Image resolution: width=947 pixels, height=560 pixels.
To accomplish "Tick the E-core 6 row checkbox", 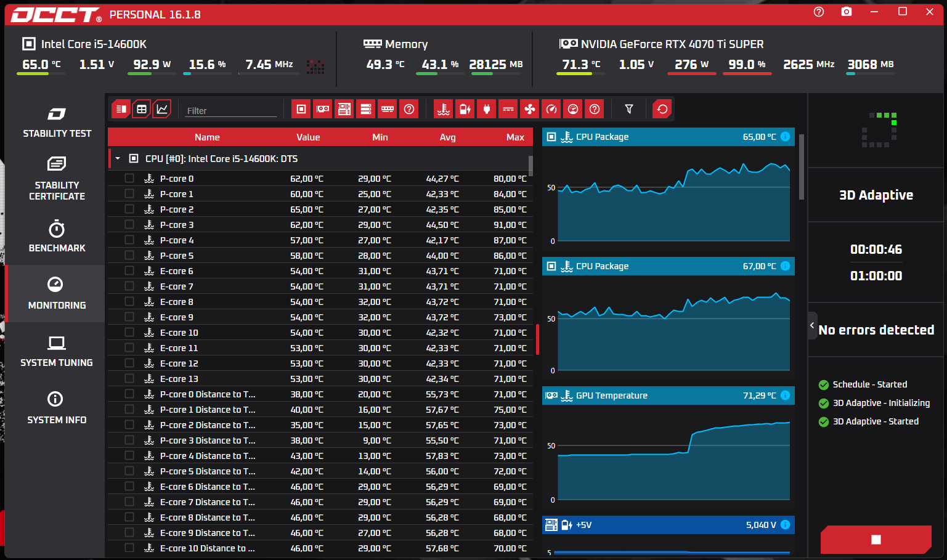I will coord(129,270).
